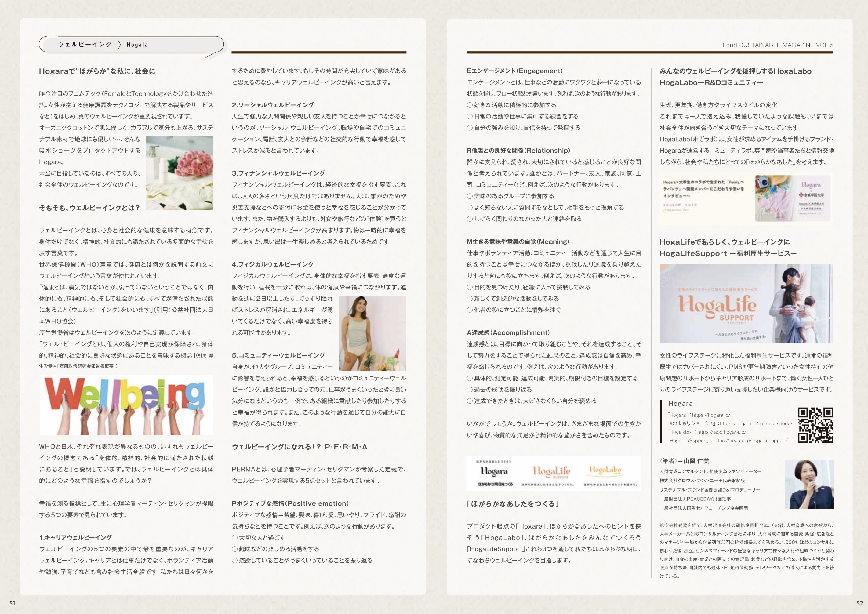Select the heading 2.ソーシャルウェルビーイング
The height and width of the screenshot is (614, 868).
click(x=273, y=105)
